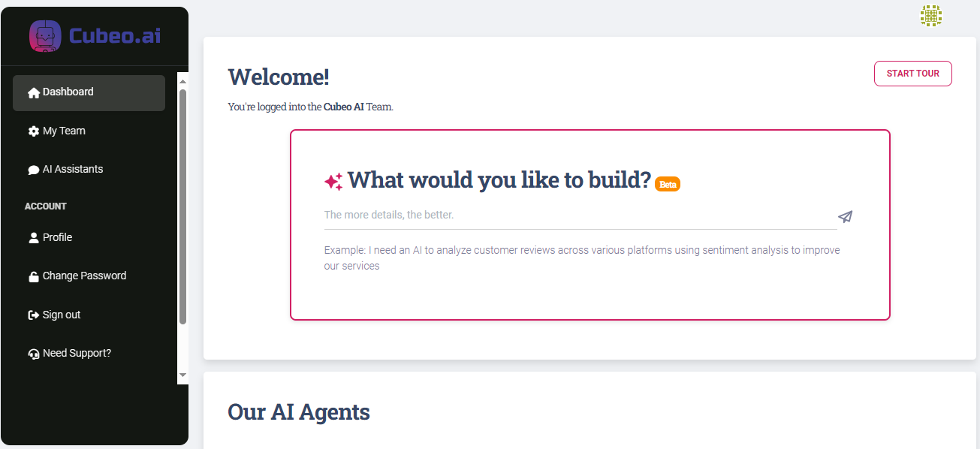Click the sidebar scrollbar up arrow
This screenshot has height=449, width=980.
click(182, 80)
